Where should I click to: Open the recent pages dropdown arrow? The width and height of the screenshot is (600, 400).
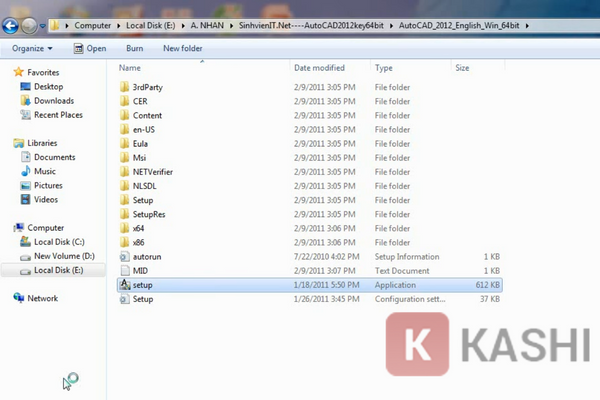click(42, 26)
